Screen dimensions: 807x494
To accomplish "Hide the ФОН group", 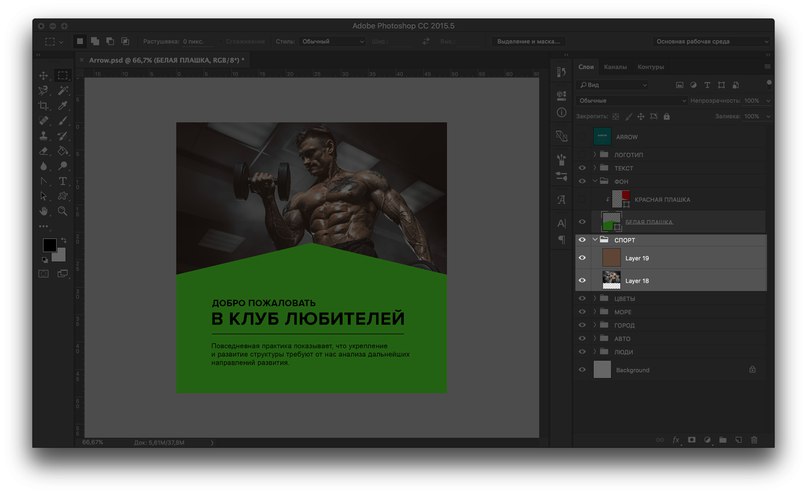I will [582, 182].
